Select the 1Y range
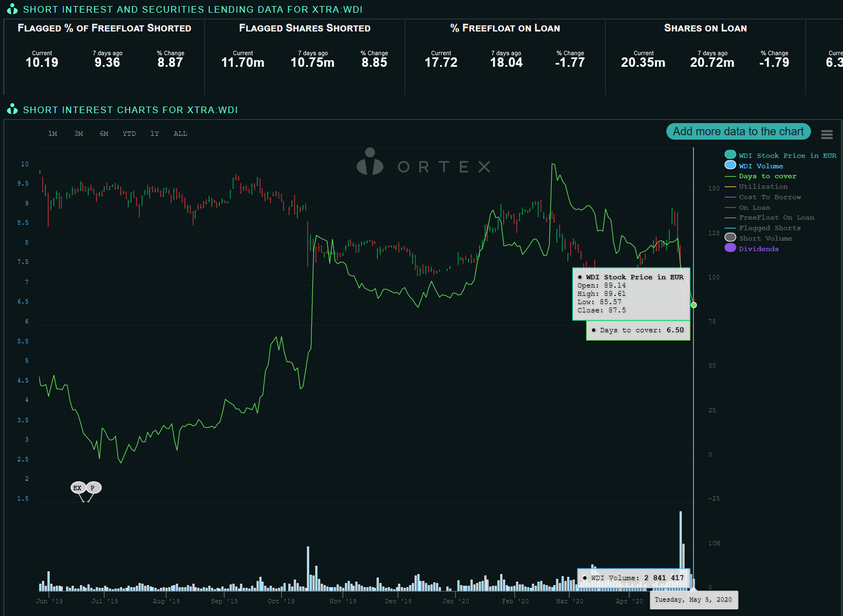 pyautogui.click(x=155, y=134)
